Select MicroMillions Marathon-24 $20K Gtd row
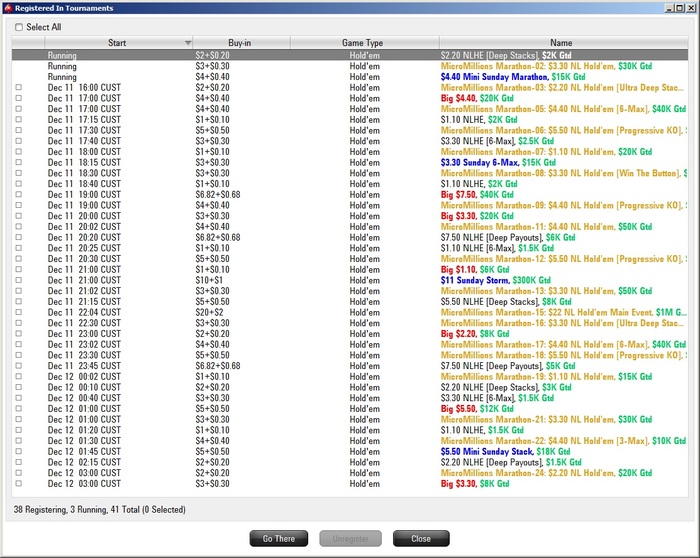The image size is (700, 558). [x=350, y=473]
